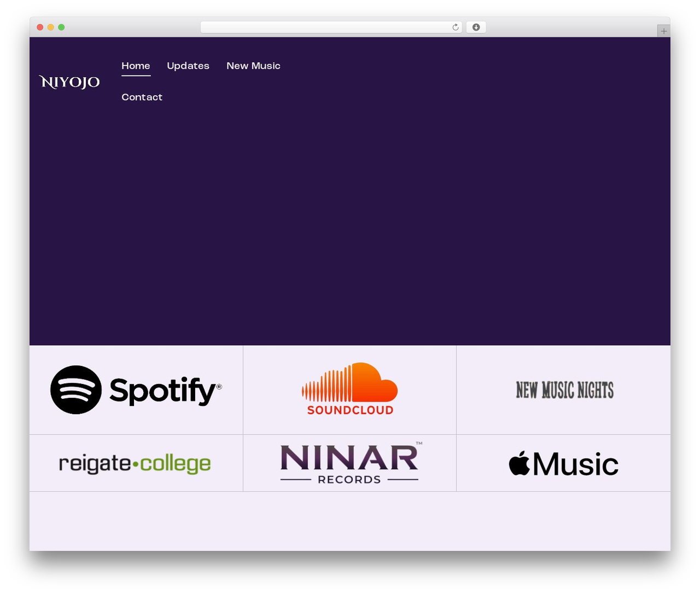700x593 pixels.
Task: Close the browser window with red button
Action: point(40,27)
